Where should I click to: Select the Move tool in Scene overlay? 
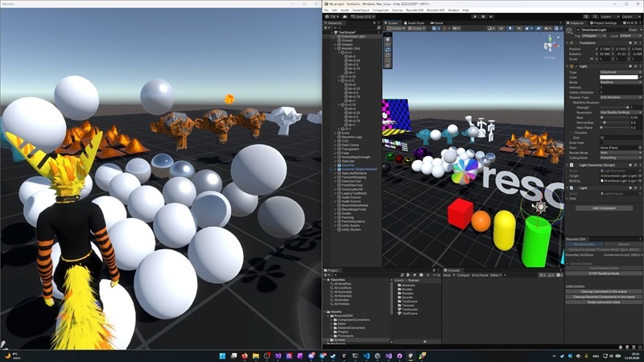point(387,45)
